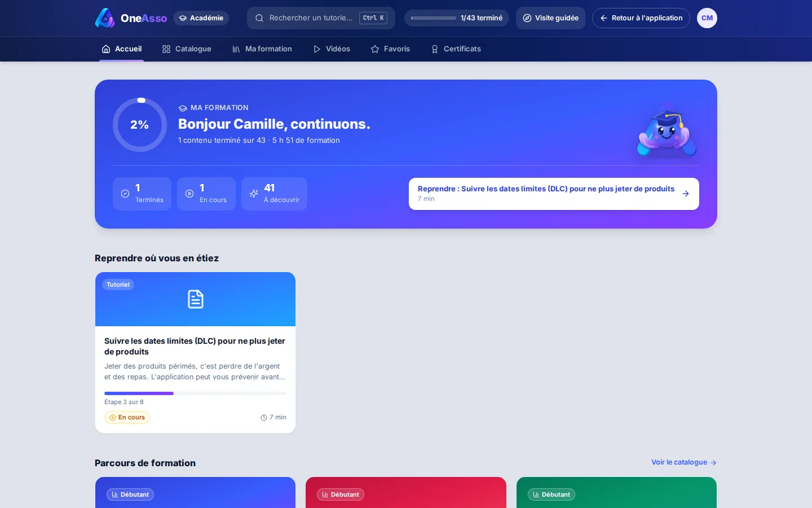View the Certificats tab
The width and height of the screenshot is (812, 508).
(456, 49)
